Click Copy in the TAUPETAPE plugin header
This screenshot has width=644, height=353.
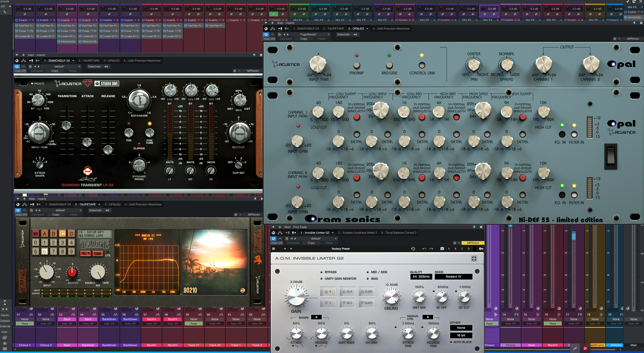(x=56, y=215)
